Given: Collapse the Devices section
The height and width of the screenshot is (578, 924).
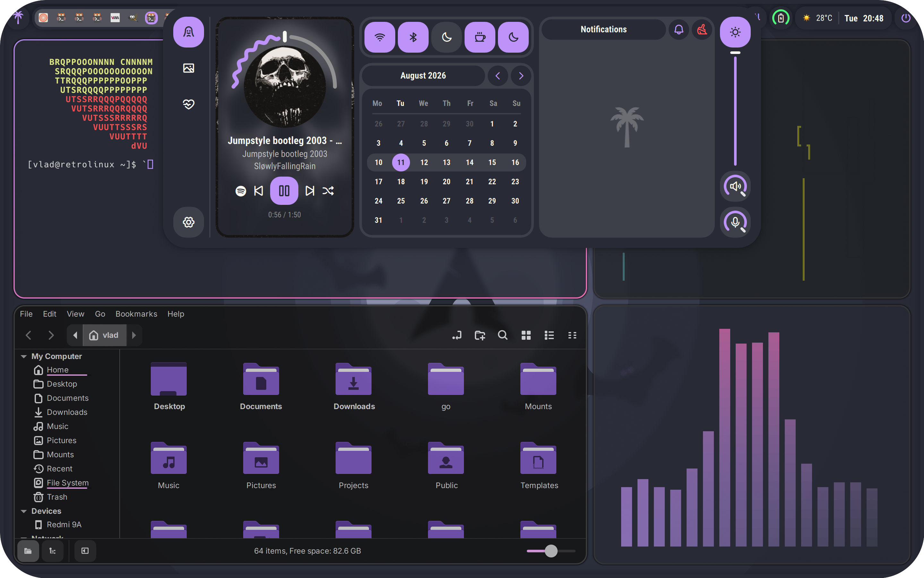Looking at the screenshot, I should coord(24,511).
